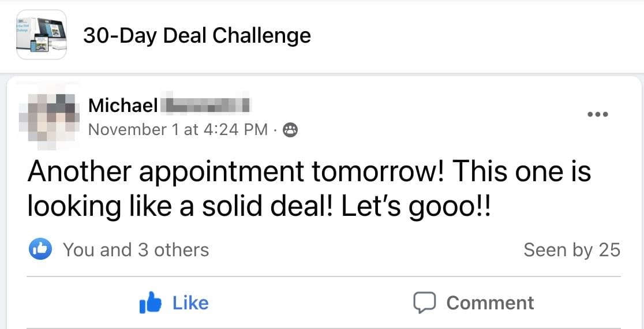Screen dimensions: 644x329
Task: View who reacted: You and 3 others
Action: pyautogui.click(x=136, y=250)
